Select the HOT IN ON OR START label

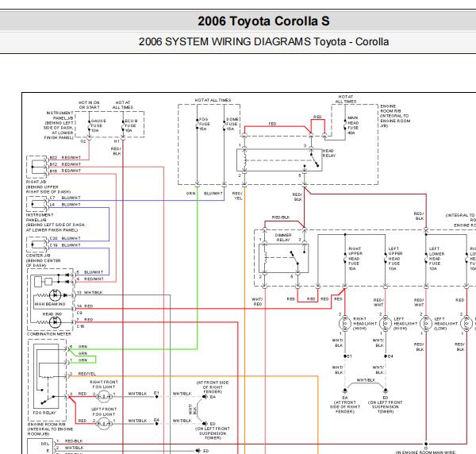coord(89,105)
